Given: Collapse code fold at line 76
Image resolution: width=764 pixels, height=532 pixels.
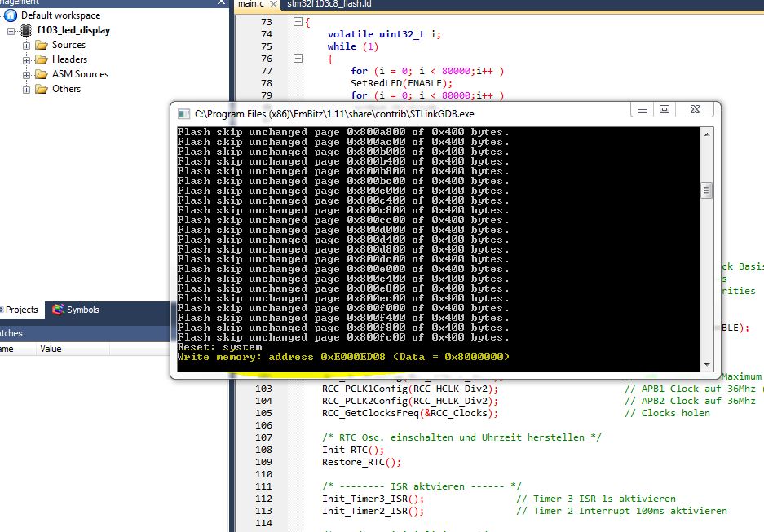Looking at the screenshot, I should 298,59.
